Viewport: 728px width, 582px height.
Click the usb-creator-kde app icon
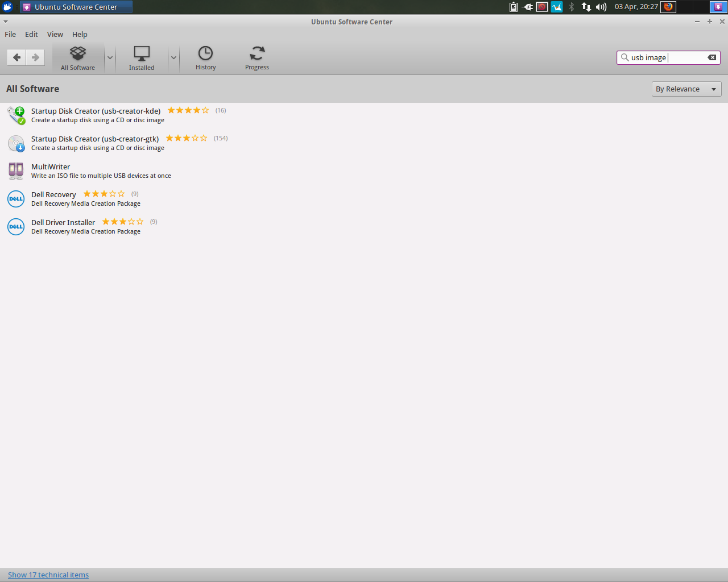16,115
